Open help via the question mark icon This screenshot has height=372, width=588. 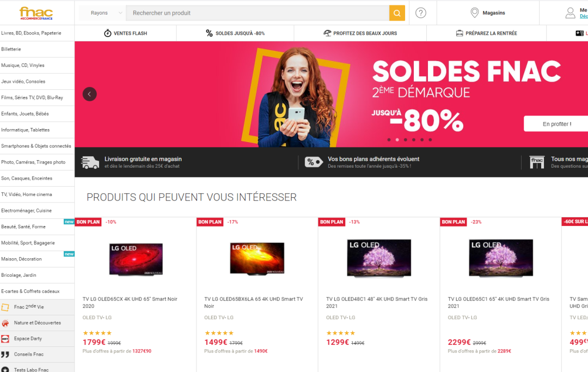(421, 13)
